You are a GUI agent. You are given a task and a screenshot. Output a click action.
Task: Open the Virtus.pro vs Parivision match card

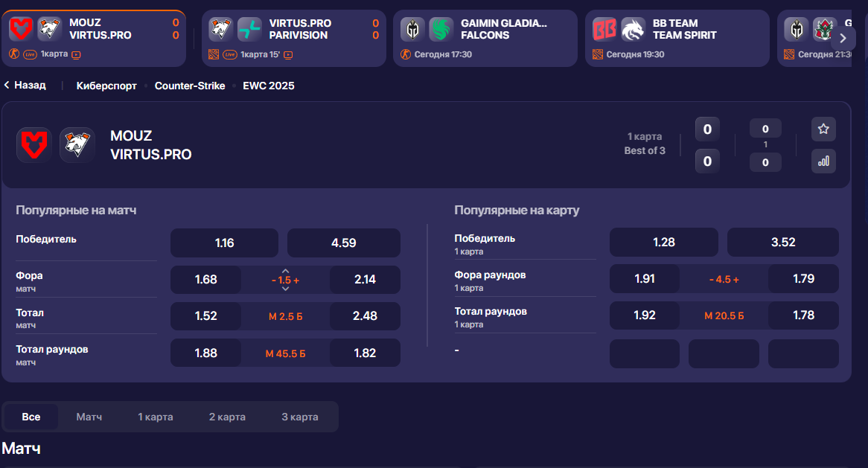click(x=293, y=38)
